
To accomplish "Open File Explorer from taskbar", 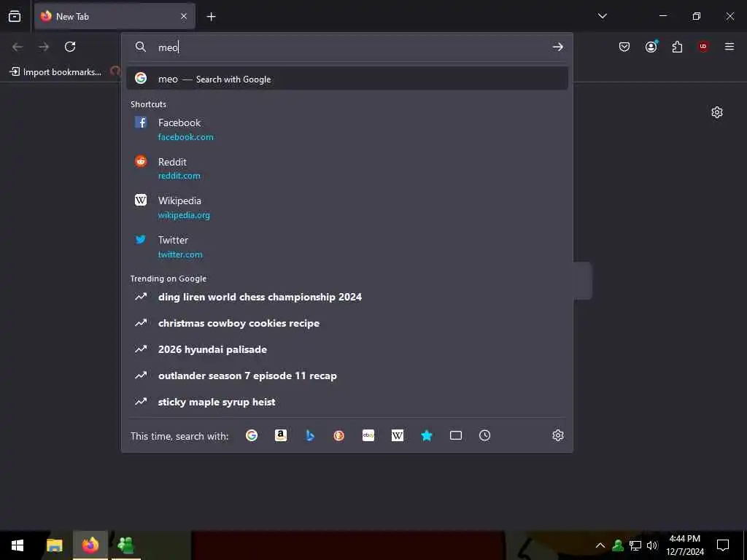I will pos(54,545).
